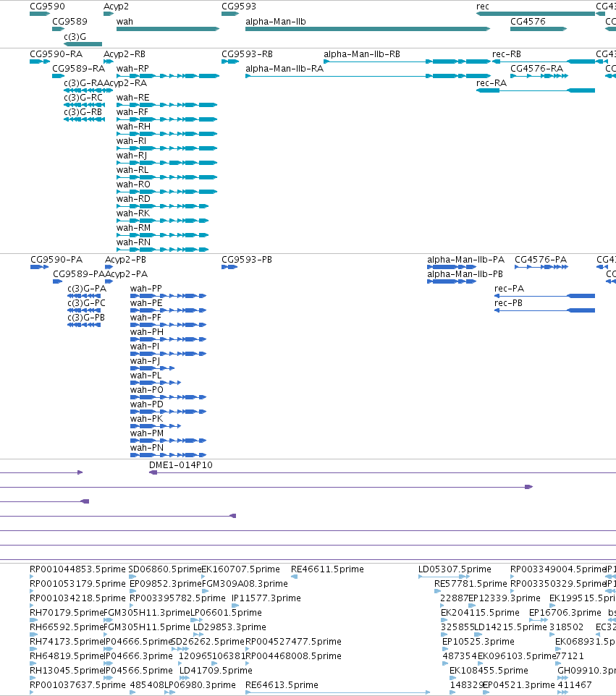Select transcript label CG9593-RB
The image size is (616, 696).
click(247, 54)
